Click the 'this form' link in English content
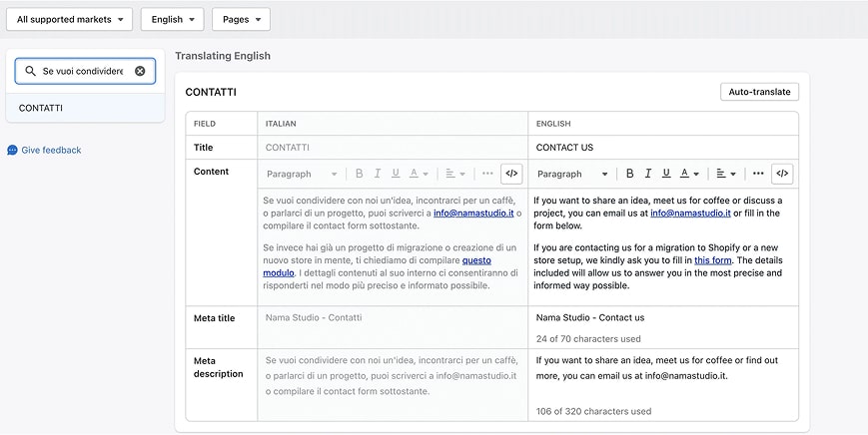 pyautogui.click(x=712, y=260)
